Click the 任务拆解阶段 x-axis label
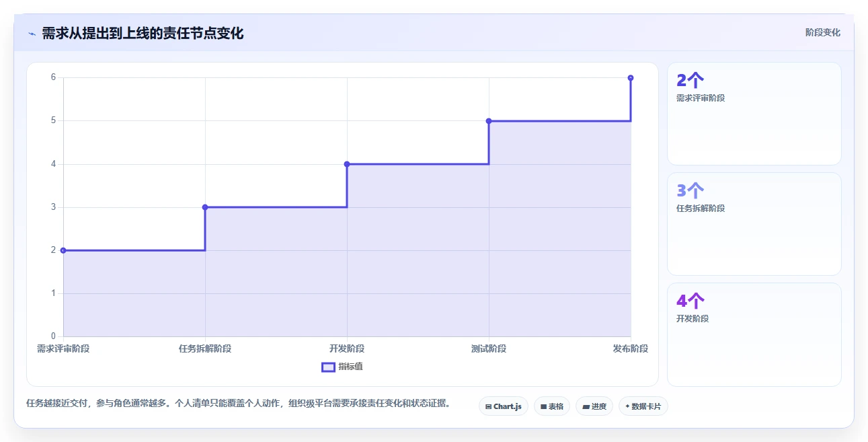Screen dimensions: 868x442 (205, 348)
